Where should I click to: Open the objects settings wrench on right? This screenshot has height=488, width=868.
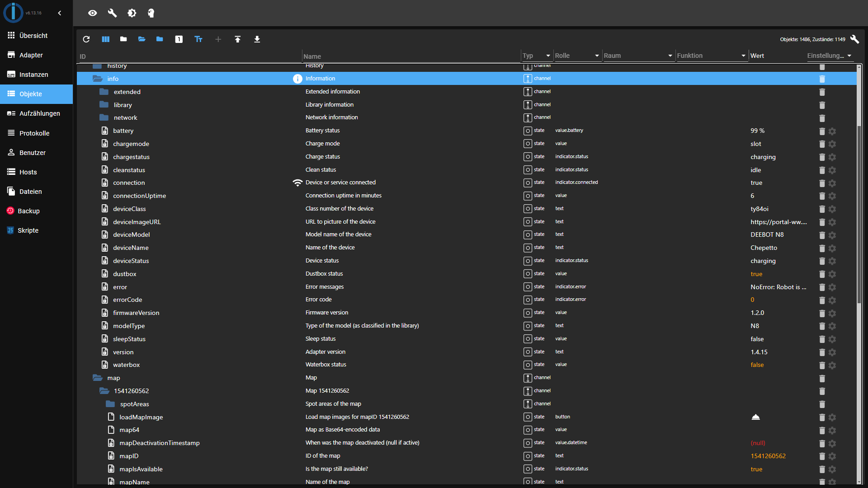[x=854, y=39]
